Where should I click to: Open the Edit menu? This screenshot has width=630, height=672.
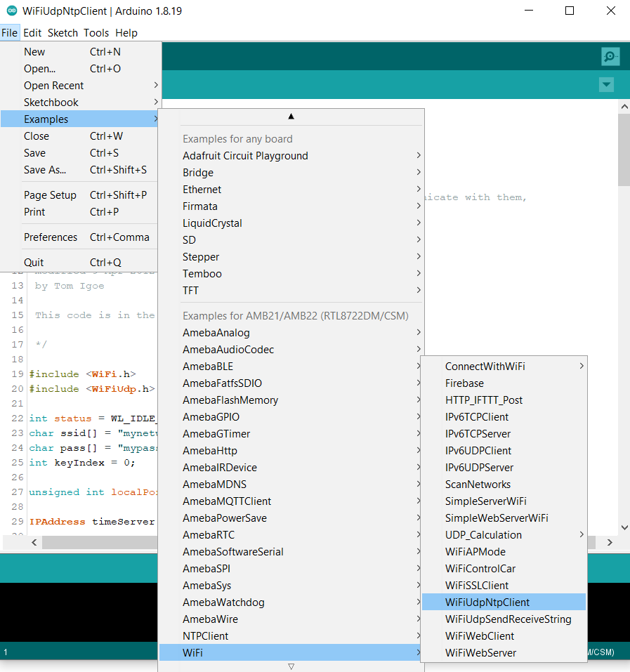click(x=32, y=33)
